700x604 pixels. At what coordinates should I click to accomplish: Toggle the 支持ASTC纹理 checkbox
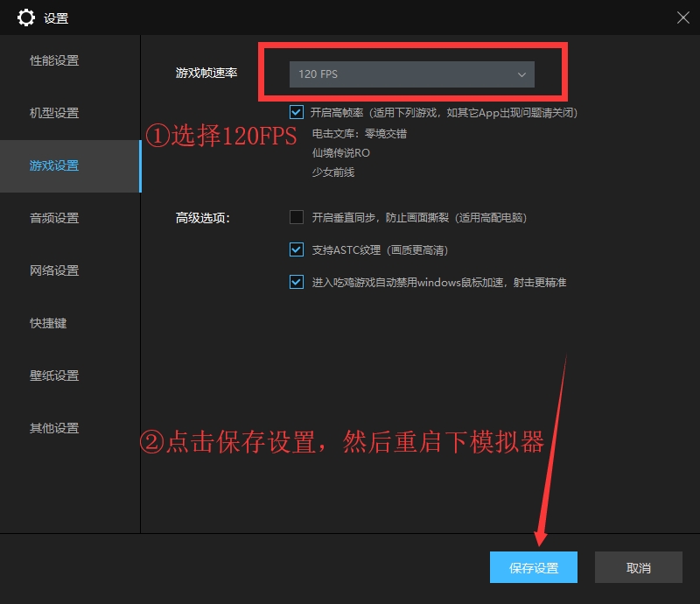[297, 249]
